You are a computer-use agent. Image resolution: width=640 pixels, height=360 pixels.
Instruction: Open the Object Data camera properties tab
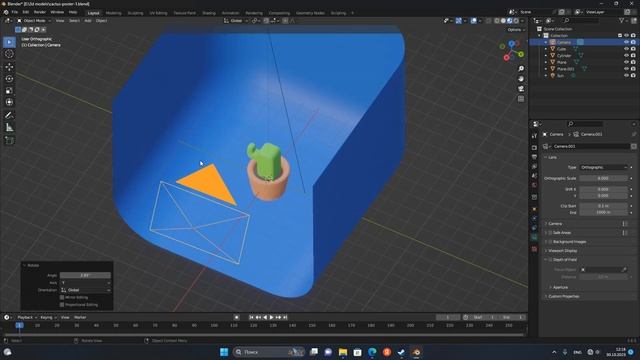tap(534, 238)
